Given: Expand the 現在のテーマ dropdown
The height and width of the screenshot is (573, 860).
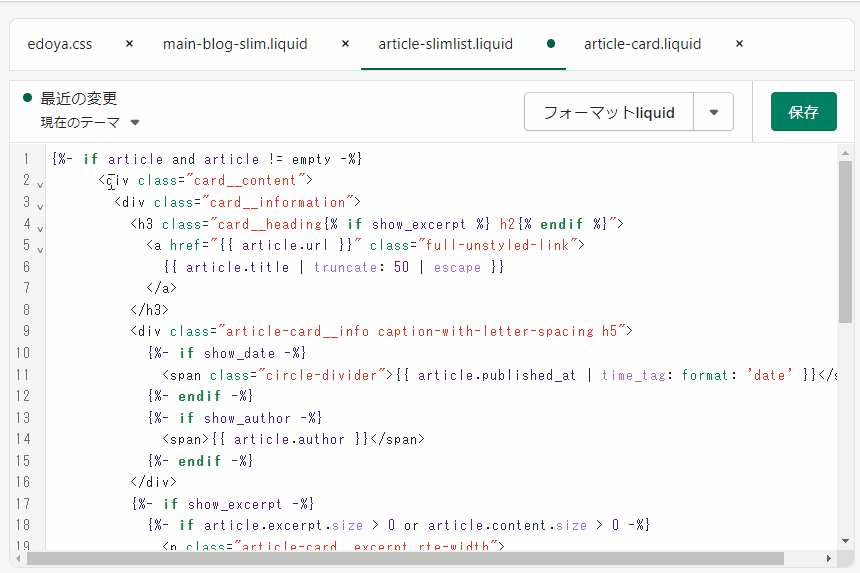Looking at the screenshot, I should coord(90,122).
